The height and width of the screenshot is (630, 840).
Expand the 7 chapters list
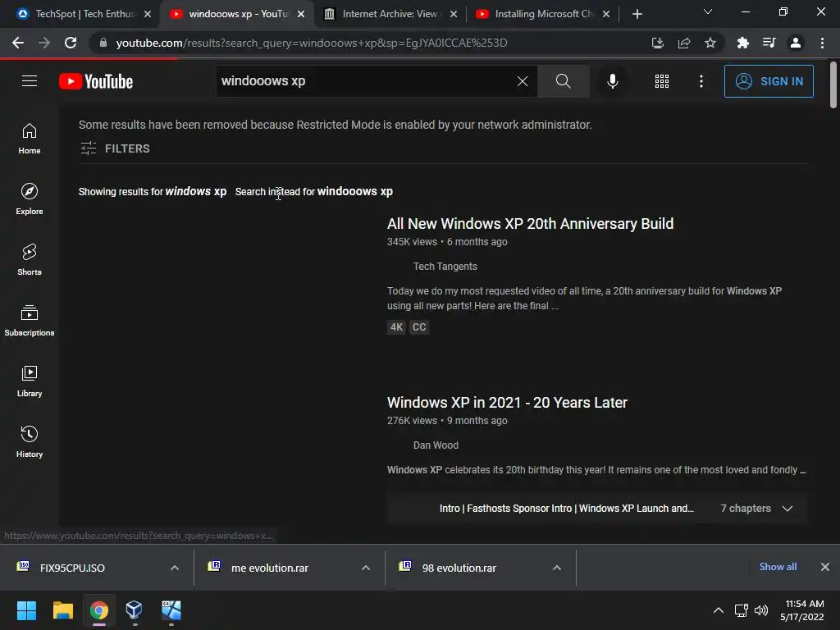(756, 509)
